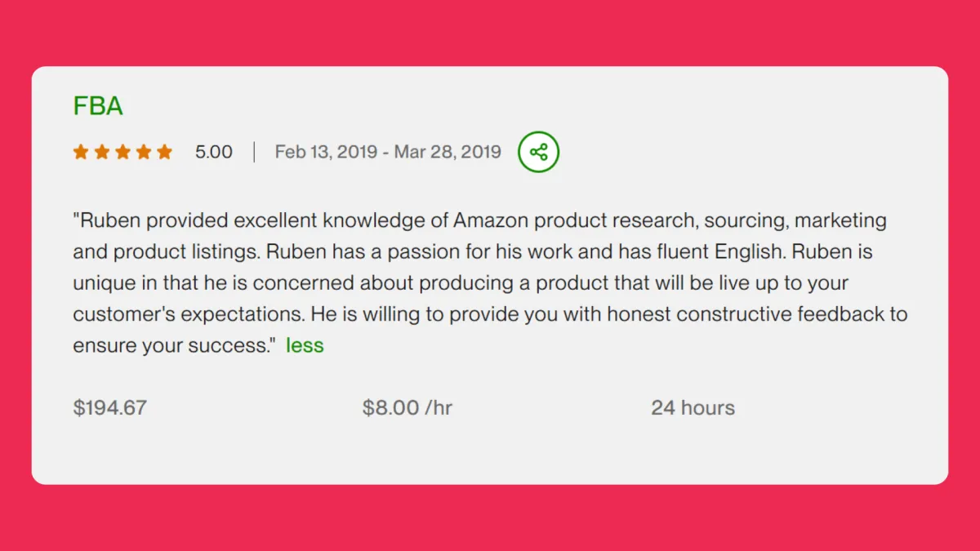Open the FBA job title link
The image size is (980, 551).
(x=98, y=106)
